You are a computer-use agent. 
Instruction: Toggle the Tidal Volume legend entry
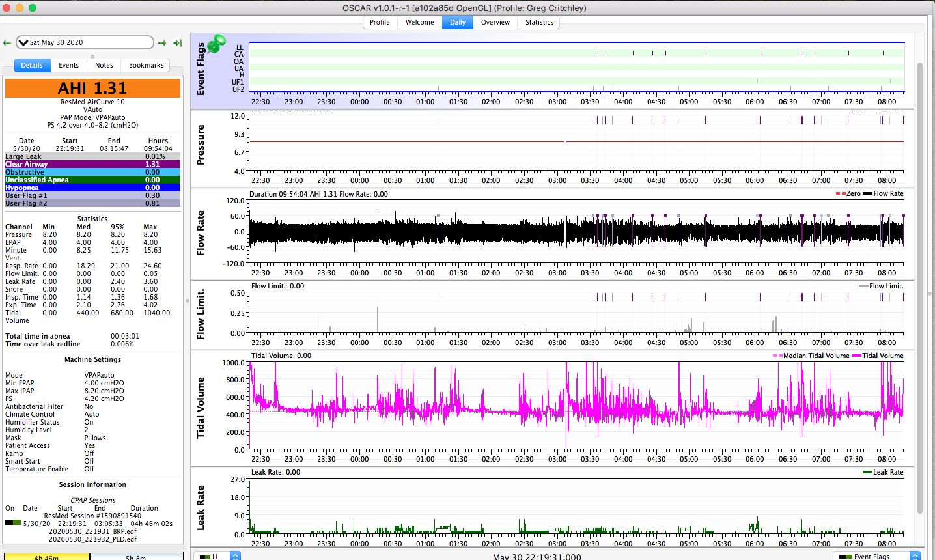(x=878, y=356)
